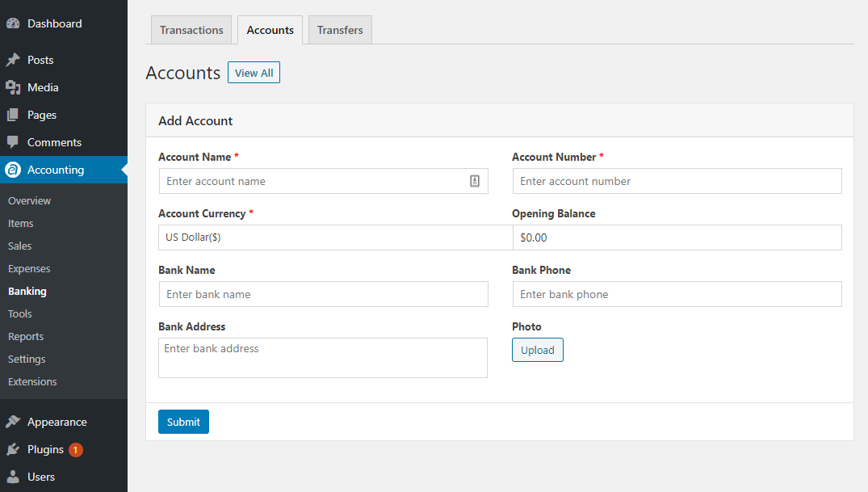Click the Pages icon in sidebar

point(13,115)
